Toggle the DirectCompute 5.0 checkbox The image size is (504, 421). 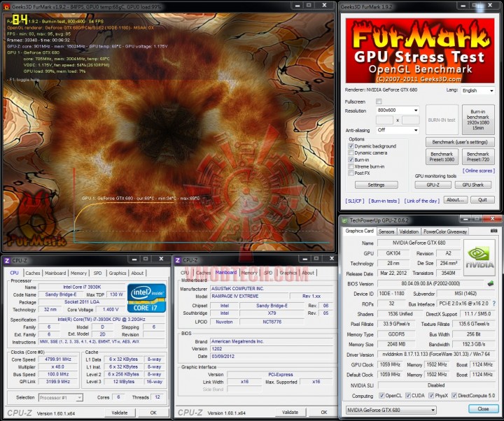coord(454,395)
